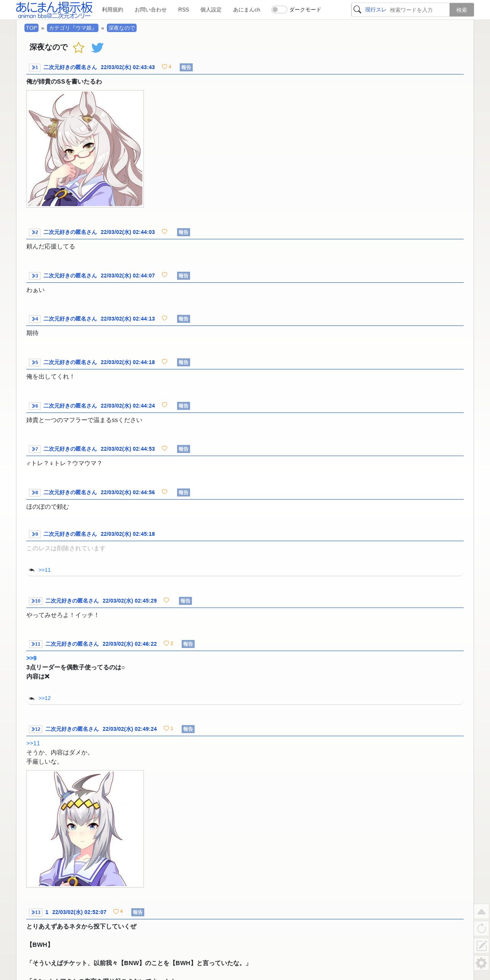The height and width of the screenshot is (980, 490).
Task: Expand reply >>12 under post 11
Action: 44,698
